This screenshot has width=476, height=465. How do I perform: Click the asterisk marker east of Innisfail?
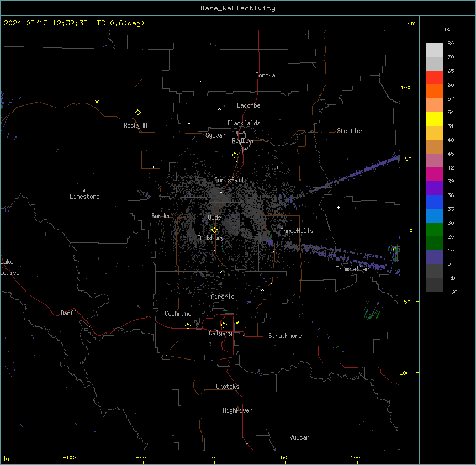(x=277, y=167)
